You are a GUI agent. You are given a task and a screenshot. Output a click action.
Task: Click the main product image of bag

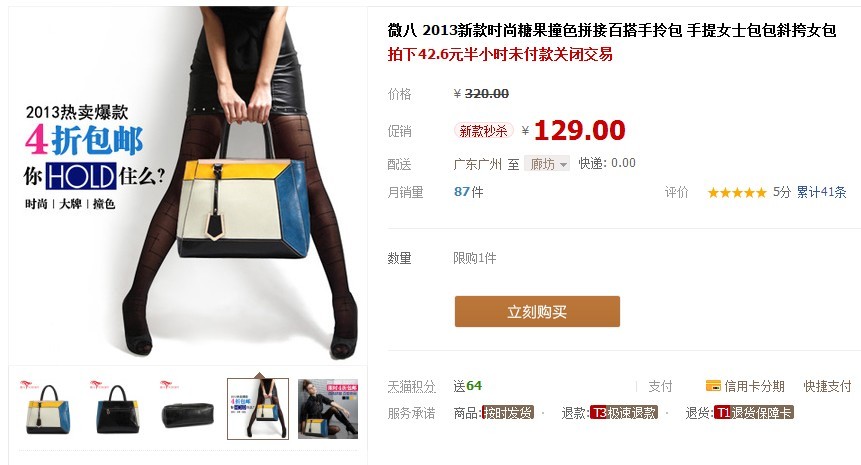[x=188, y=183]
